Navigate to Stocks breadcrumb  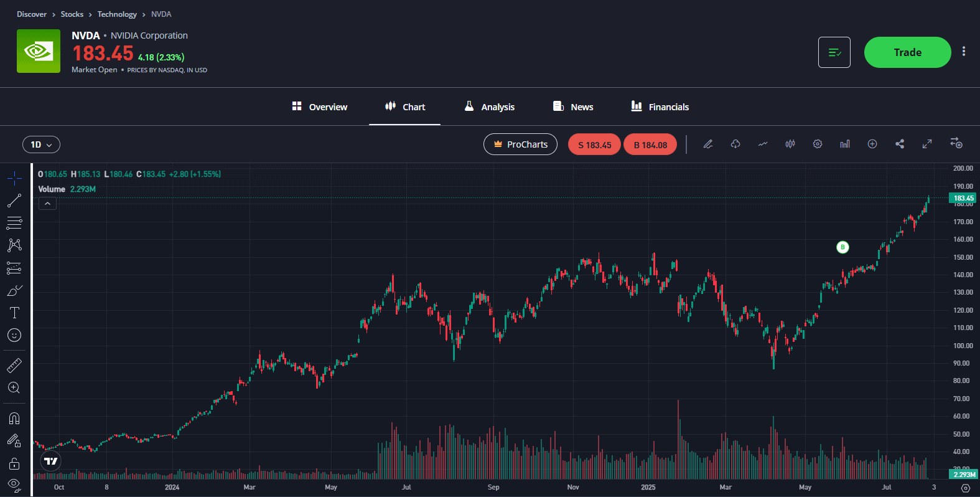point(72,14)
